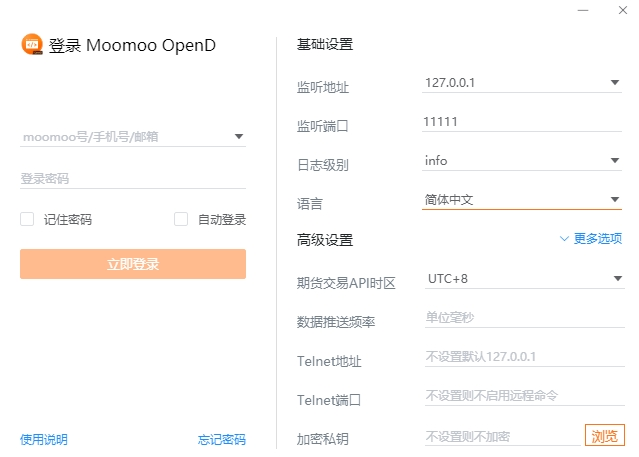639x457 pixels.
Task: Click the 数据推送频率 input field
Action: point(520,318)
